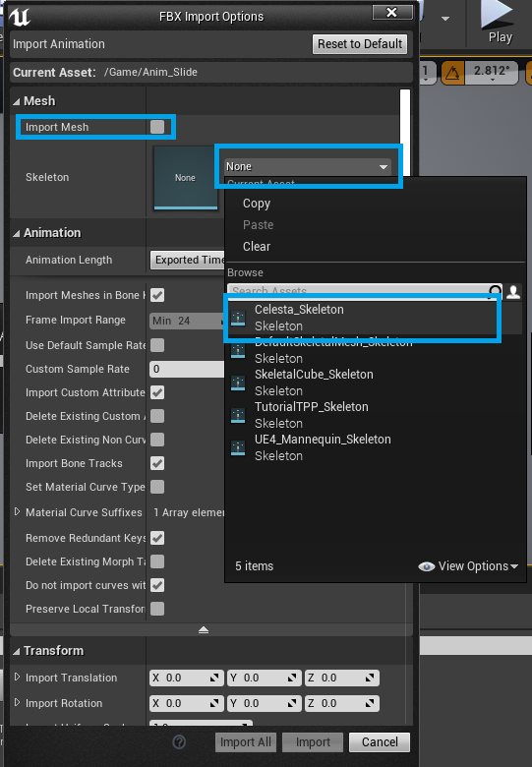Screen dimensions: 532x767
Task: Click Import Rotation Z spin arrow icon
Action: (x=370, y=703)
